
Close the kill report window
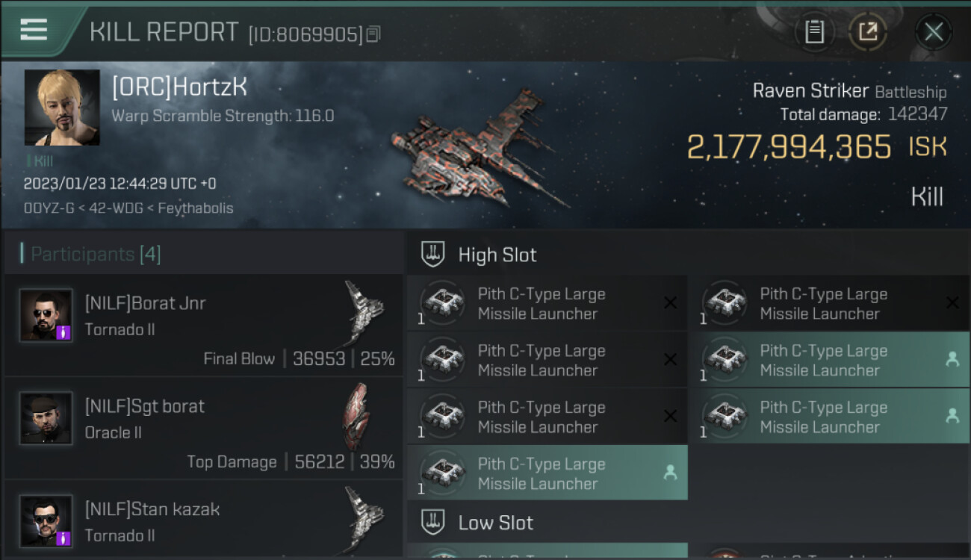pos(933,31)
